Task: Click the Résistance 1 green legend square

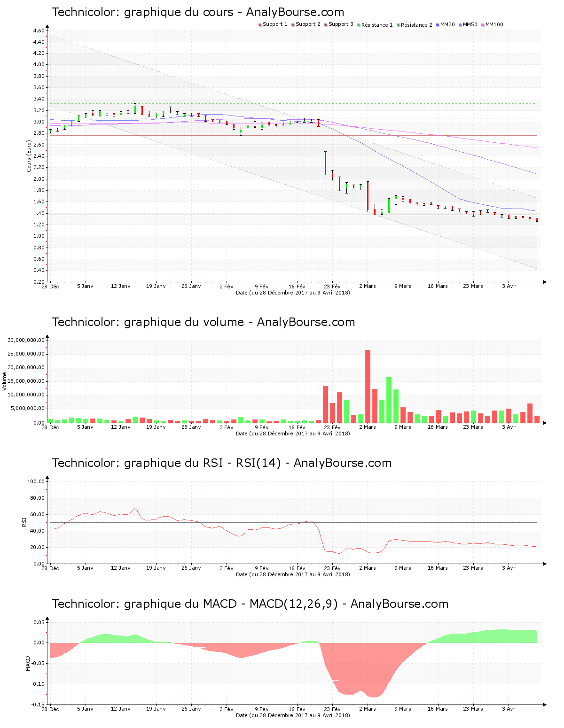Action: pos(359,25)
